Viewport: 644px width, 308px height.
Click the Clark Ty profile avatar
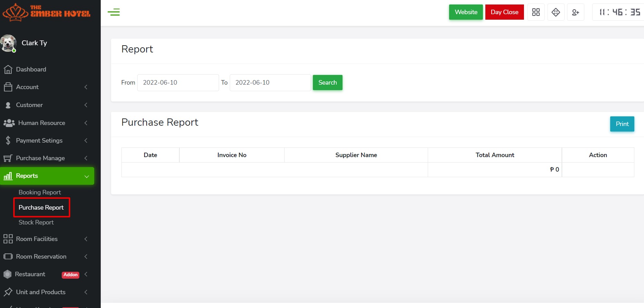click(x=8, y=43)
